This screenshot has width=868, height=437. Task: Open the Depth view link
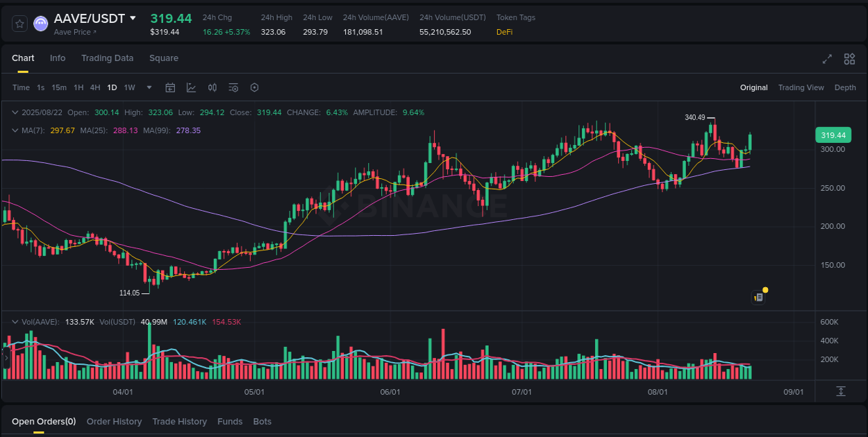tap(845, 87)
